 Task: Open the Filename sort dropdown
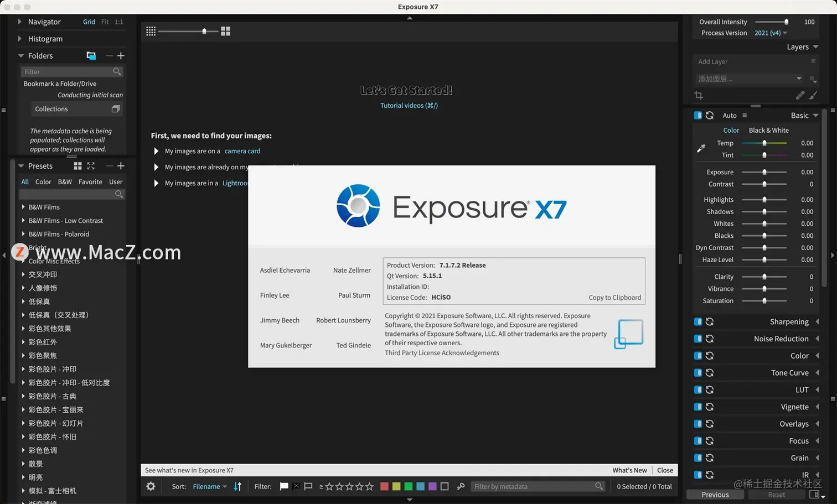pyautogui.click(x=209, y=486)
